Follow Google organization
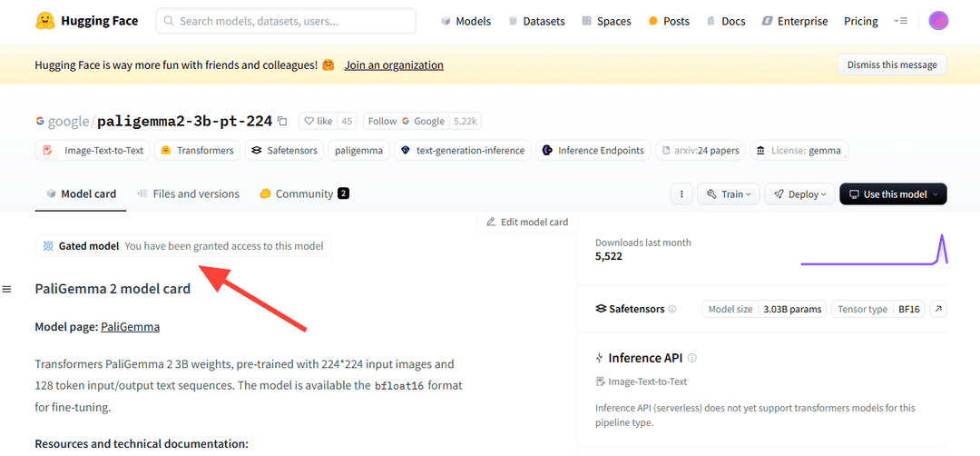980x456 pixels. [x=407, y=121]
